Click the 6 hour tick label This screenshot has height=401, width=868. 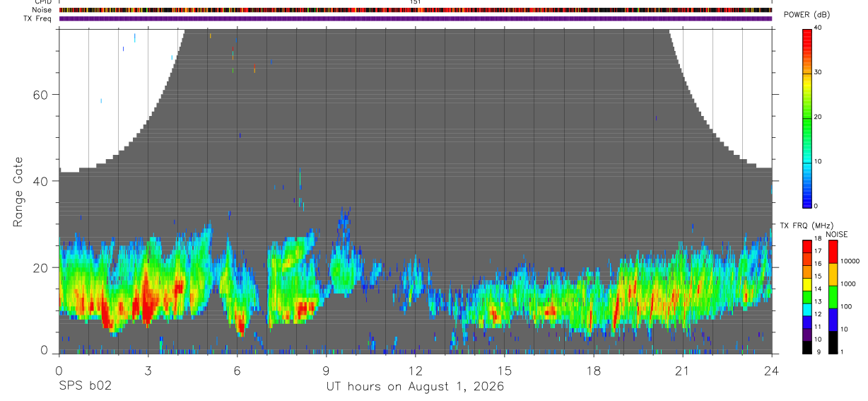click(237, 371)
